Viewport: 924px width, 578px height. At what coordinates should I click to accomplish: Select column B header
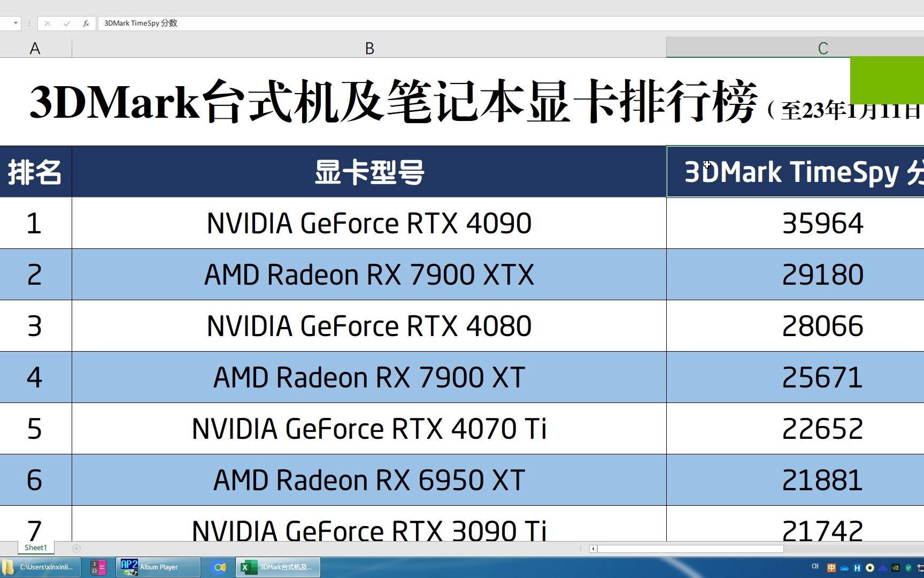(x=369, y=48)
